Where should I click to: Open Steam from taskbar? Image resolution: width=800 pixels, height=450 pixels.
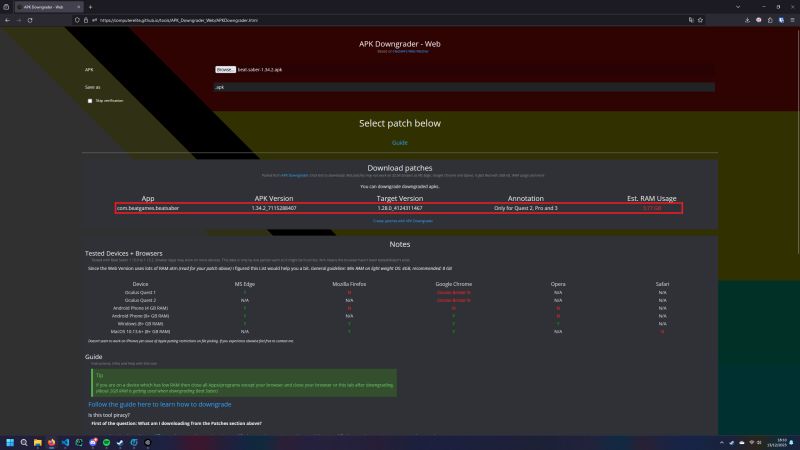coord(120,442)
